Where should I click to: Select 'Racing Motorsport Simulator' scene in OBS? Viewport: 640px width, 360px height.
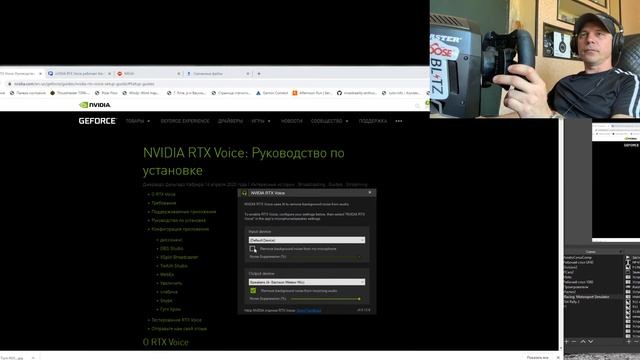(x=587, y=297)
